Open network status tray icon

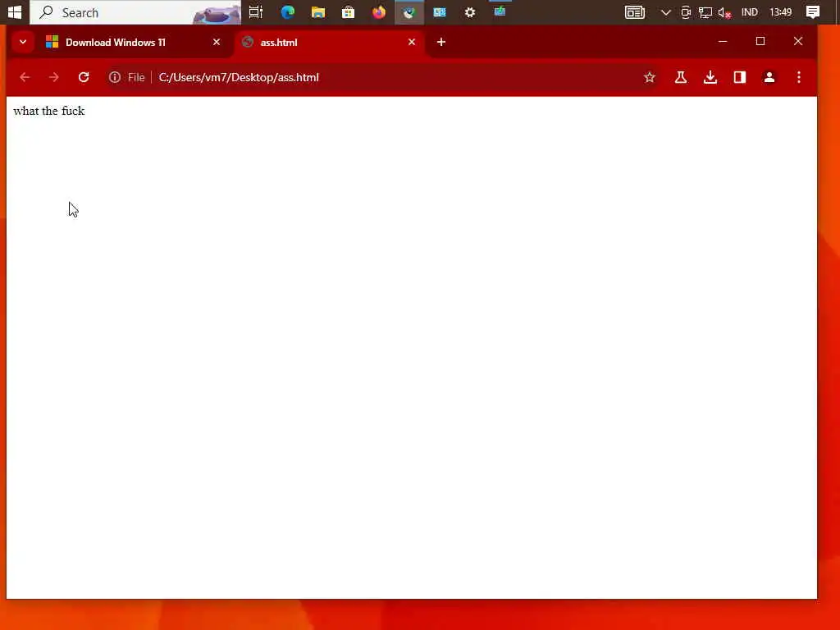705,12
